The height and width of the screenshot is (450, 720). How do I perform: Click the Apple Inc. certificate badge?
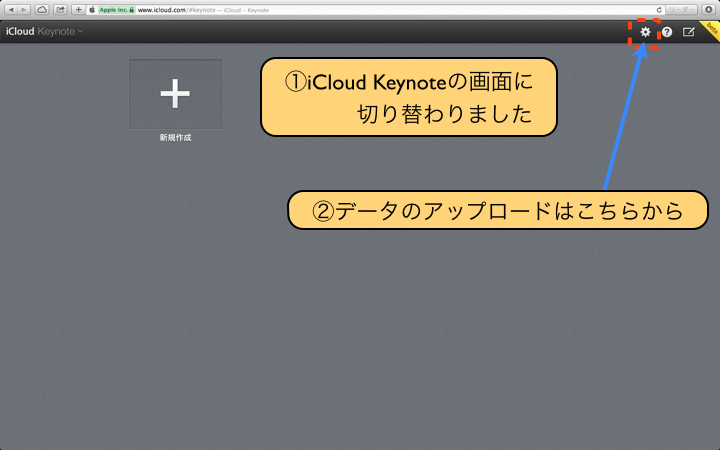click(117, 10)
